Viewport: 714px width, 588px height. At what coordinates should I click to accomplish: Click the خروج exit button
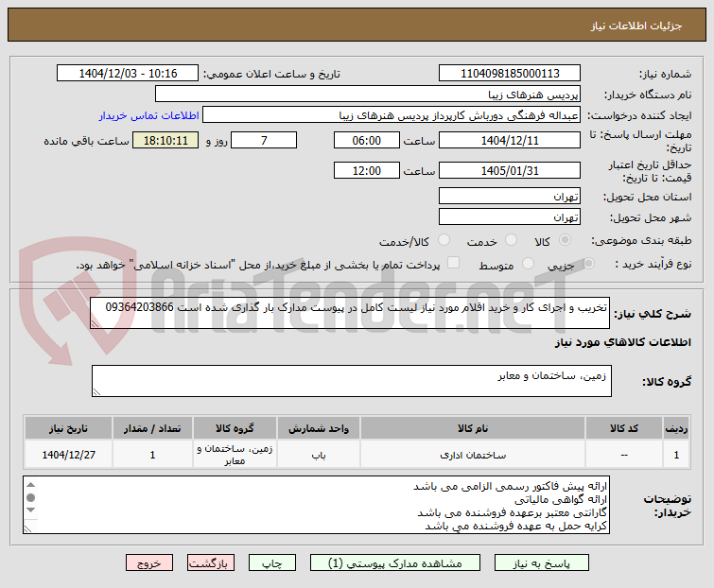pyautogui.click(x=149, y=563)
